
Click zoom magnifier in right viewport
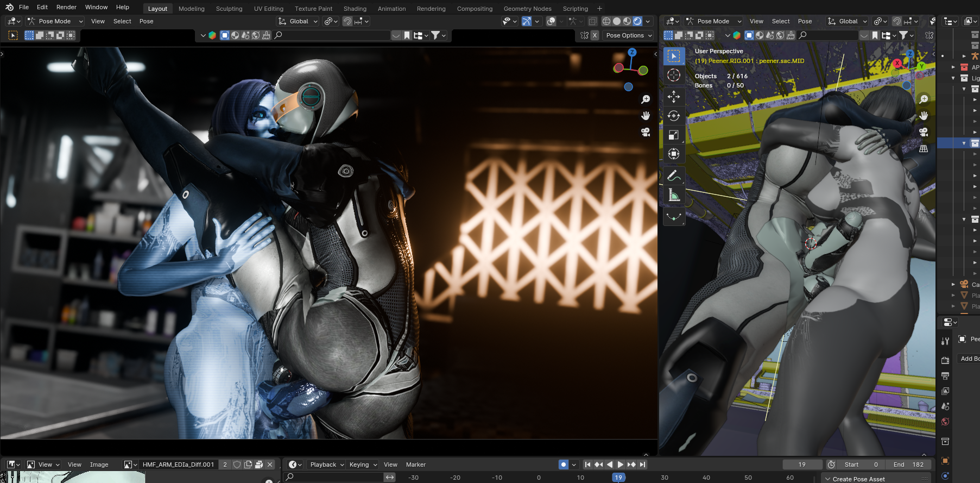point(924,99)
